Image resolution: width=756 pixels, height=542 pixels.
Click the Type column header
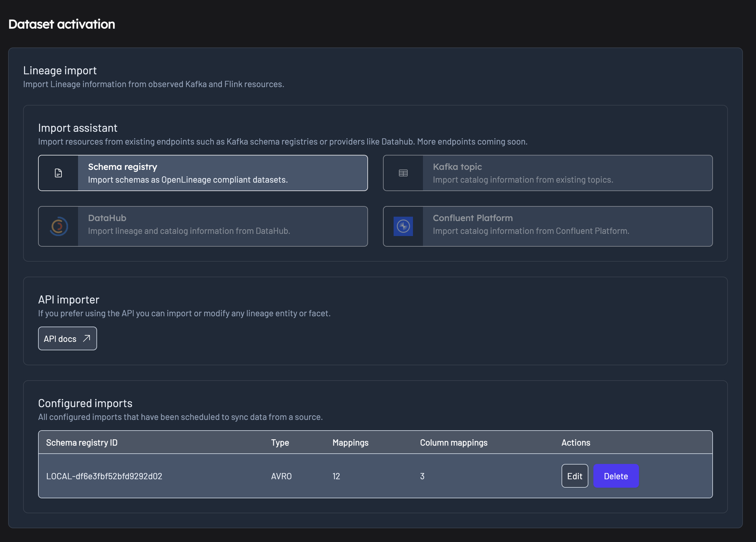tap(280, 443)
